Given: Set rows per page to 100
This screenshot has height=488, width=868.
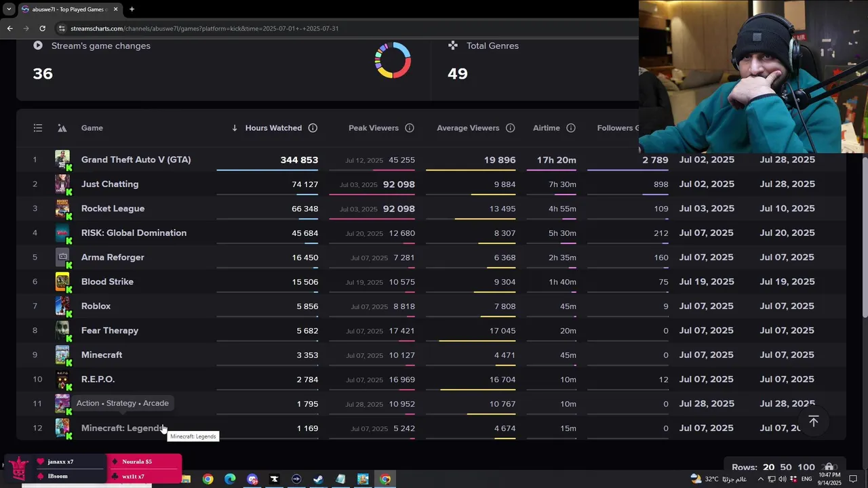Looking at the screenshot, I should [x=806, y=467].
